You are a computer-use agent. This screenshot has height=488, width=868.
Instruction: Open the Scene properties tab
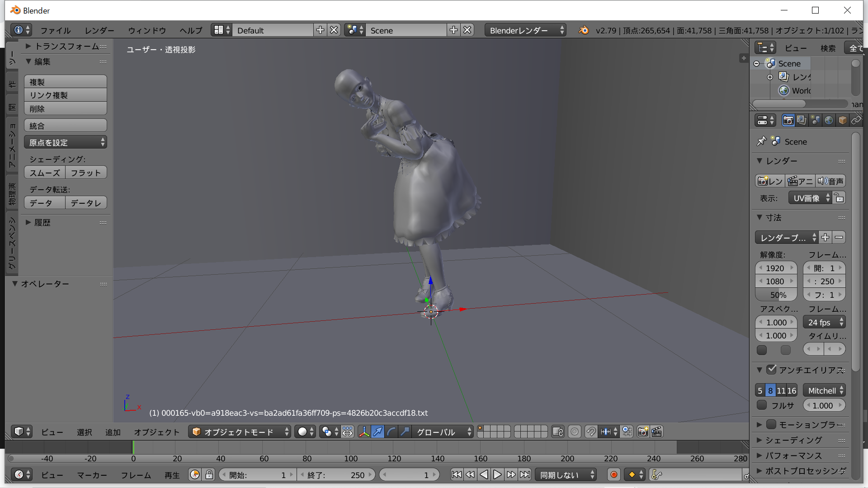815,120
